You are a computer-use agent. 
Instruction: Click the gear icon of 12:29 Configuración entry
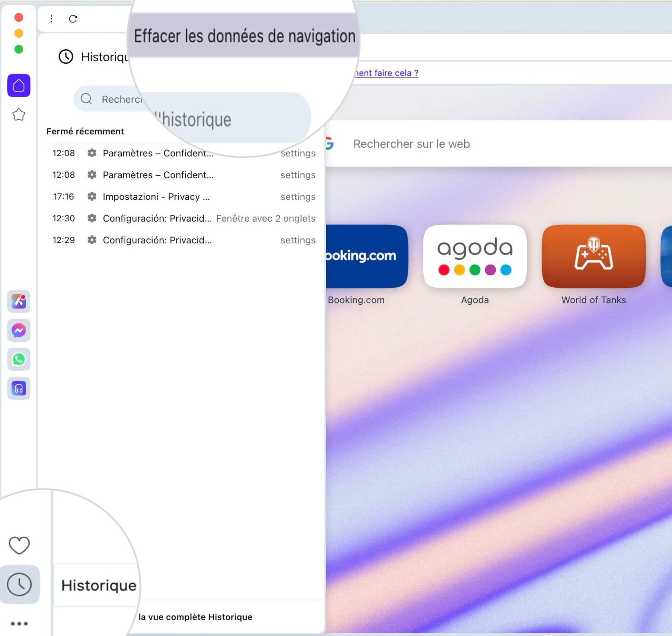pos(92,240)
